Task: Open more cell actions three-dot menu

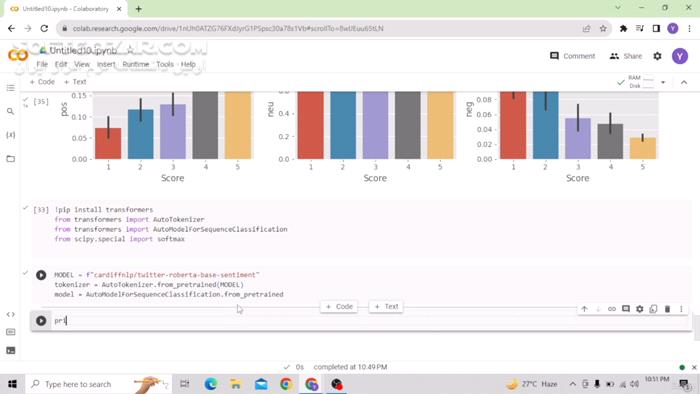Action: [x=681, y=309]
